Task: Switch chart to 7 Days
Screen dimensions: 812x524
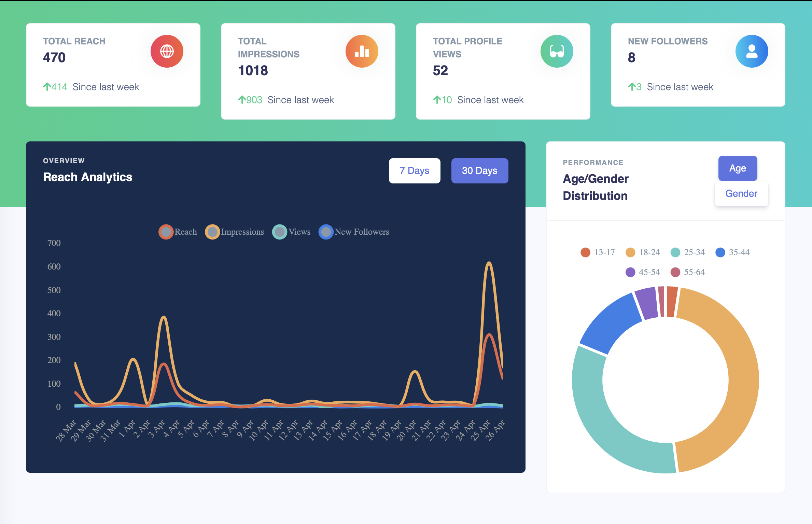Action: point(414,170)
